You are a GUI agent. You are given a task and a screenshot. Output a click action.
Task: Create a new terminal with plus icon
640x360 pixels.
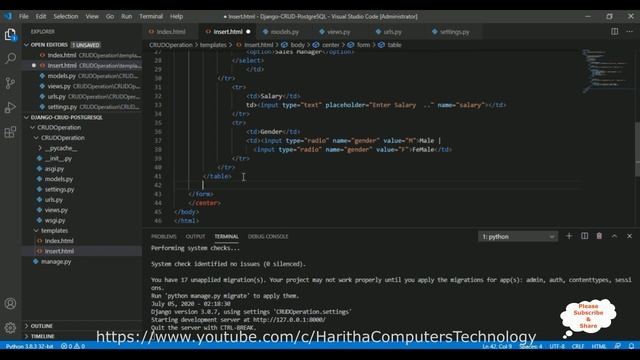coord(569,236)
